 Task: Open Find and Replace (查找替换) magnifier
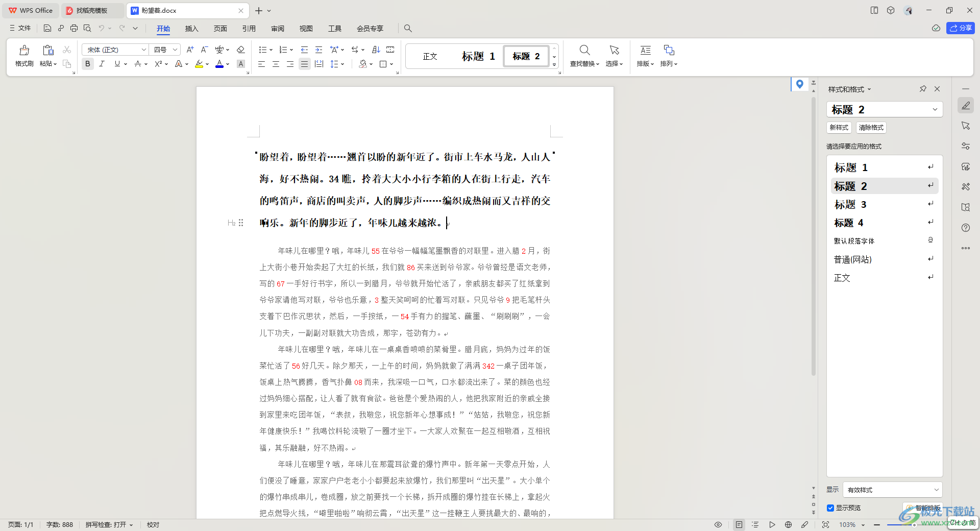click(x=585, y=50)
